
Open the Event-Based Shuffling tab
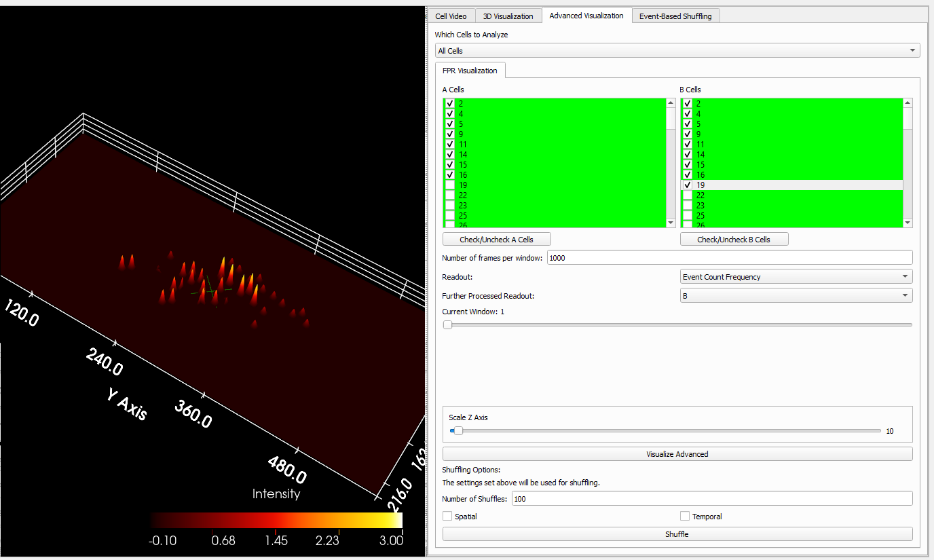(675, 16)
